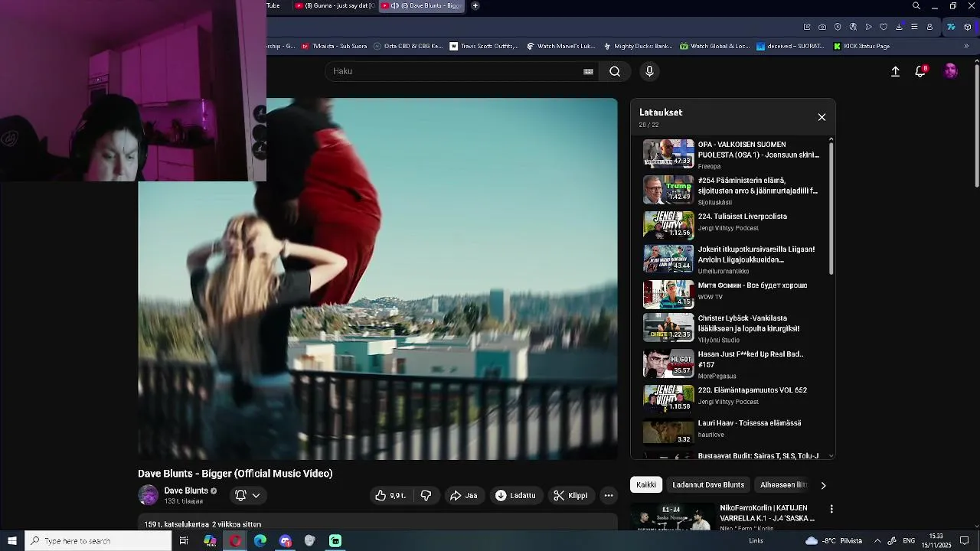Select the Ladannut Dave Blunts chip
This screenshot has height=551, width=980.
708,484
